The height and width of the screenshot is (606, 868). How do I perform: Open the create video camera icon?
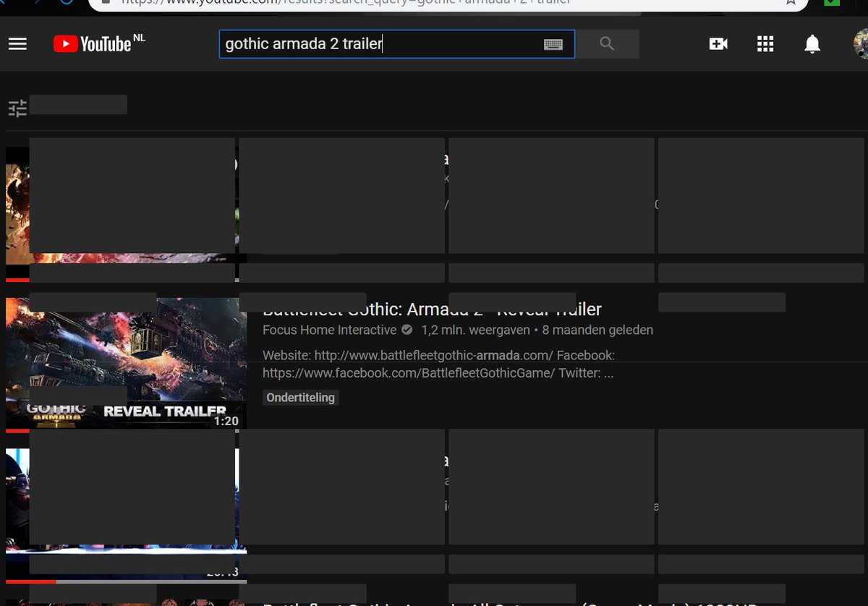(718, 44)
